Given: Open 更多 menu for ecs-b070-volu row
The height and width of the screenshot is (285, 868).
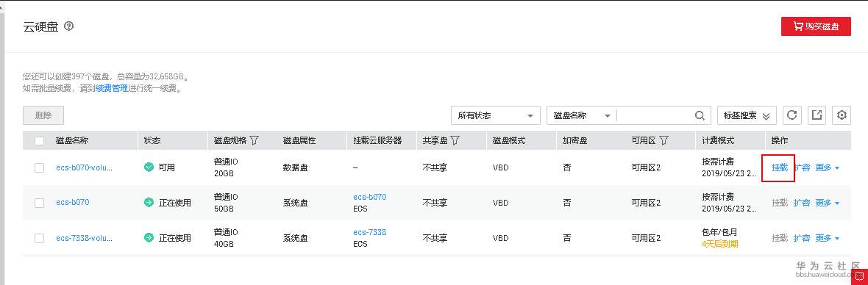Looking at the screenshot, I should [x=827, y=167].
